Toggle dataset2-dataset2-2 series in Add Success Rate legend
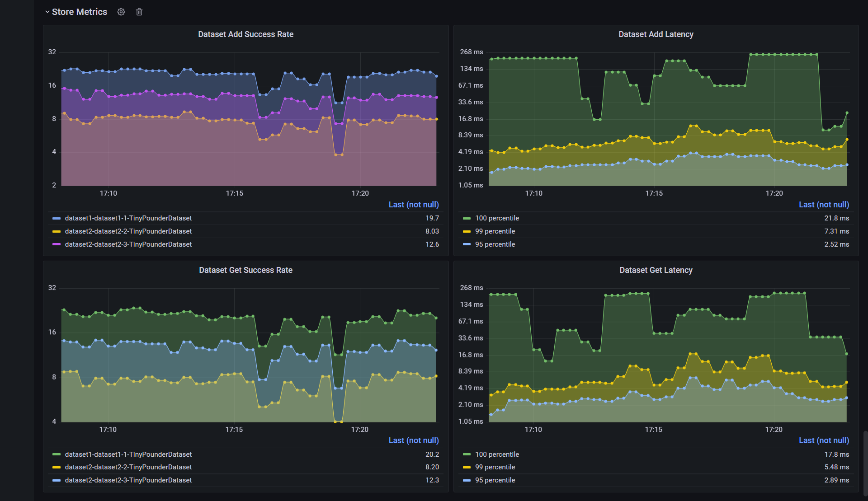868x501 pixels. 128,231
